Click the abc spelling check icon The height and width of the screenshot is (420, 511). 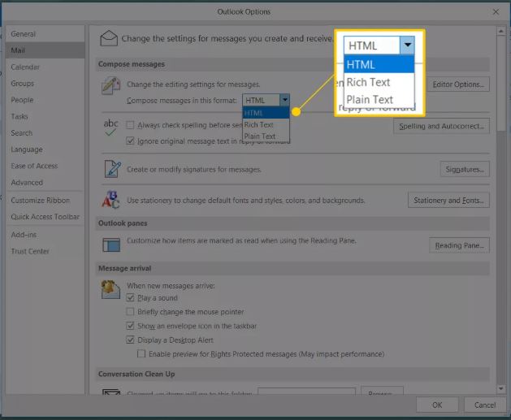(x=110, y=128)
